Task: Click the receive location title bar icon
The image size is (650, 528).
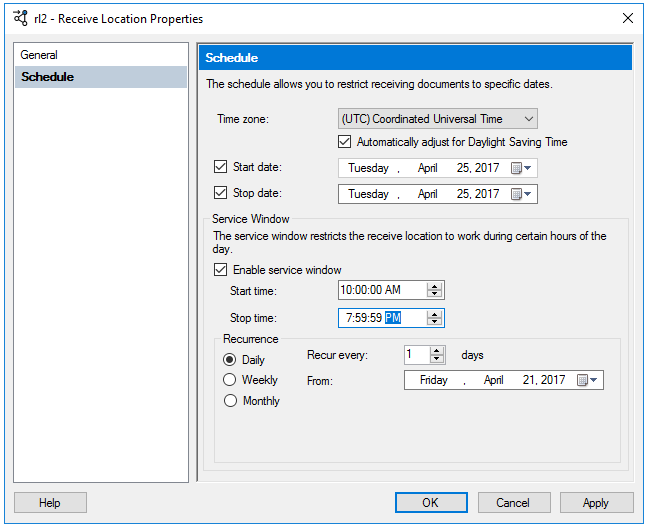Action: pyautogui.click(x=20, y=18)
